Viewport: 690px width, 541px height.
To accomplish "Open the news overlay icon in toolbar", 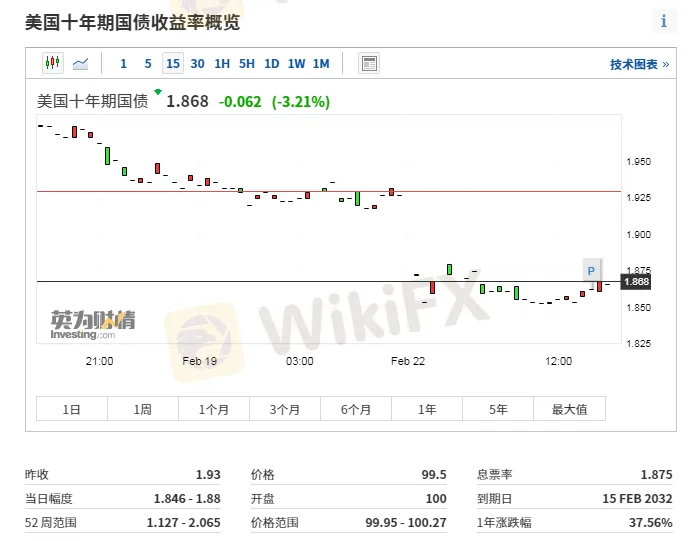I will click(x=369, y=64).
